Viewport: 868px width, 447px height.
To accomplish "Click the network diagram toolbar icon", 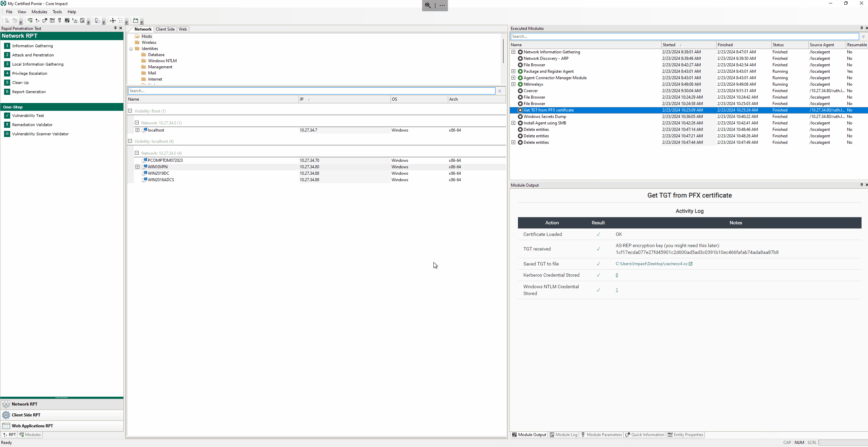I will [113, 20].
